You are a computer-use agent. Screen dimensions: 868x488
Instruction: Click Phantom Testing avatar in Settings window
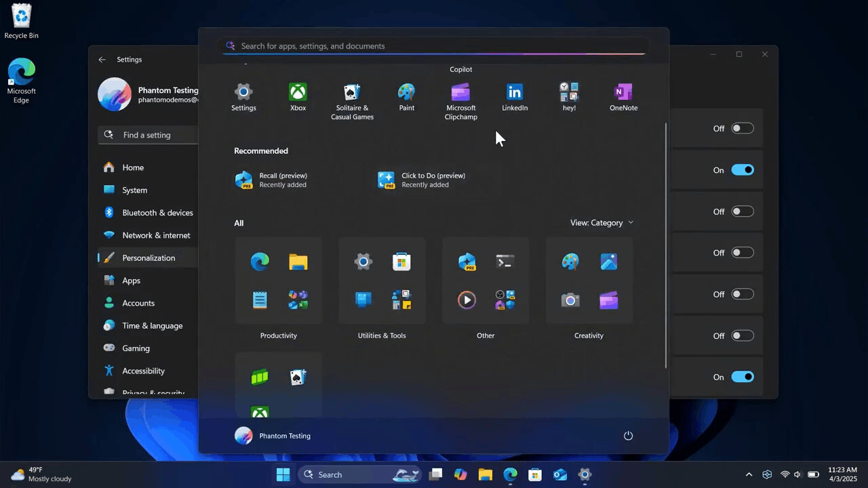click(x=115, y=94)
